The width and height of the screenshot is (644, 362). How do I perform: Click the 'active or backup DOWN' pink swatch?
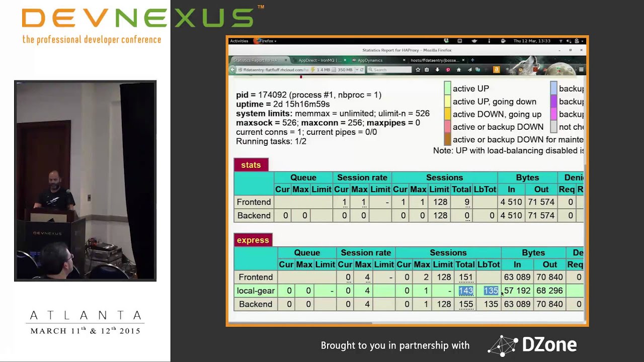point(447,127)
